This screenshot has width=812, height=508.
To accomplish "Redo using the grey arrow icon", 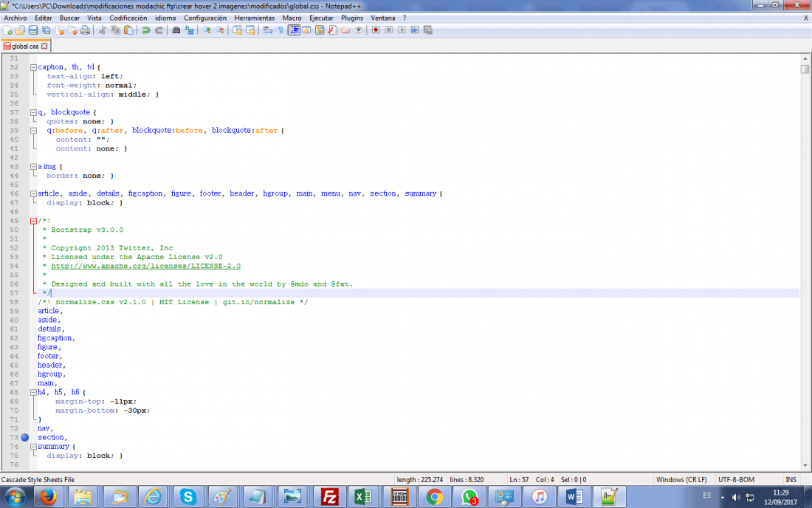I will click(159, 30).
